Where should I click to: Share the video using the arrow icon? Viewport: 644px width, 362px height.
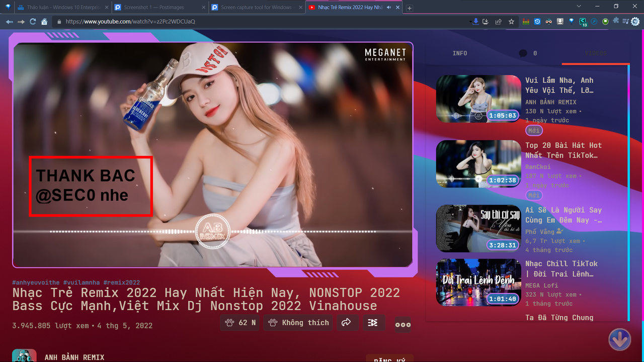click(348, 323)
